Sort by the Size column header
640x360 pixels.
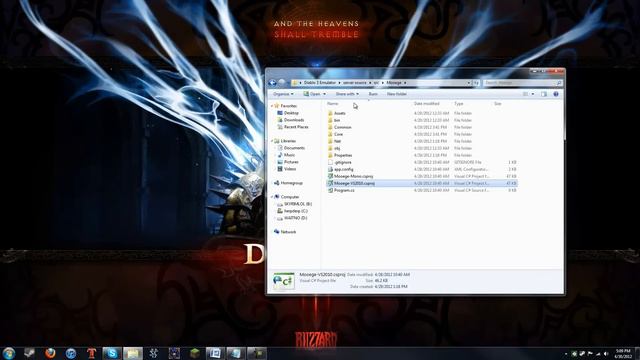[x=498, y=104]
